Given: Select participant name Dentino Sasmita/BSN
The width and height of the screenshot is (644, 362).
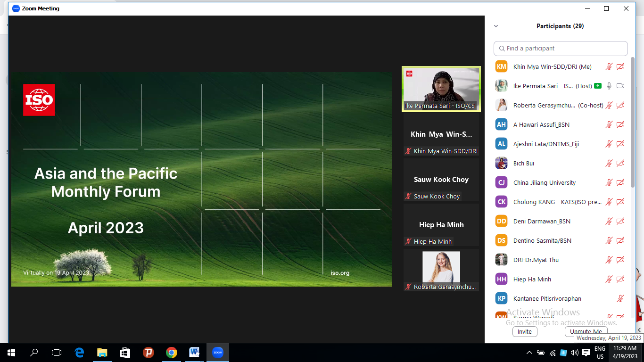Looking at the screenshot, I should 542,241.
